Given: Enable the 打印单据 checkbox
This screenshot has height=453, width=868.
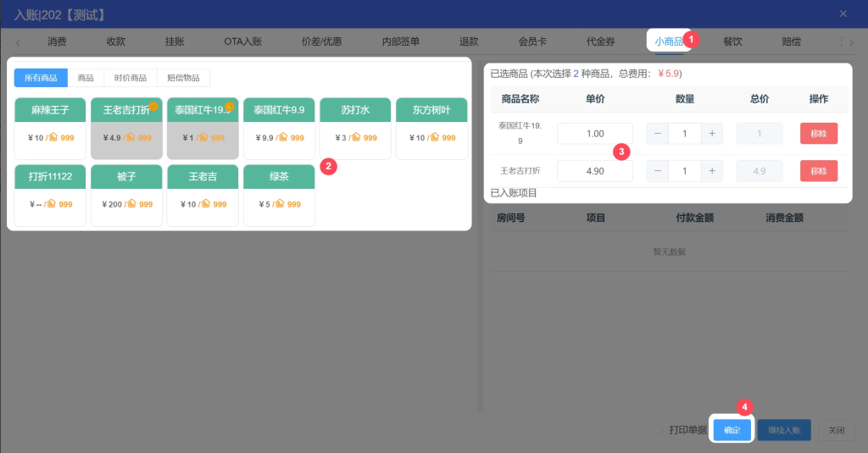Looking at the screenshot, I should [658, 430].
